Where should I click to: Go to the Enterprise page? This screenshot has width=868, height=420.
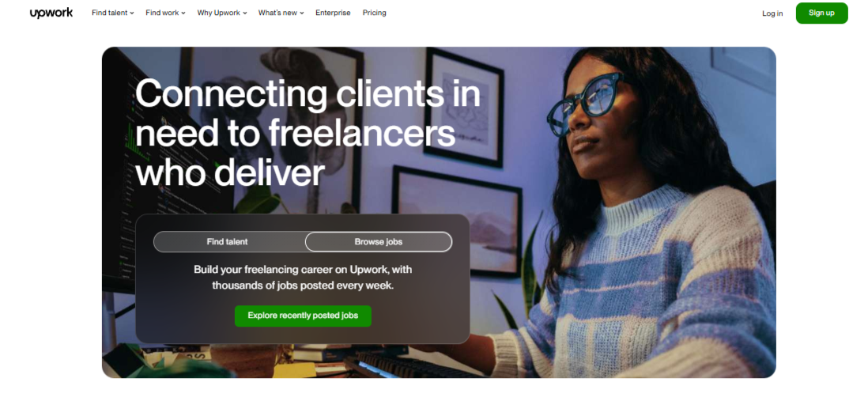pos(333,13)
